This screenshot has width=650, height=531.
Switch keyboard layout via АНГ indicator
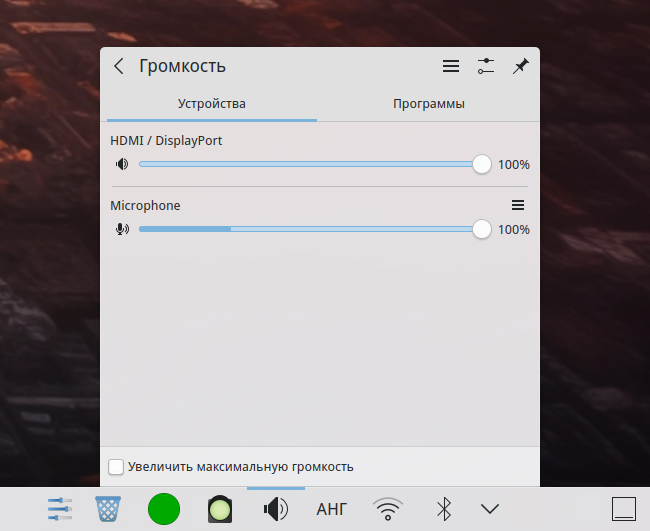331,509
